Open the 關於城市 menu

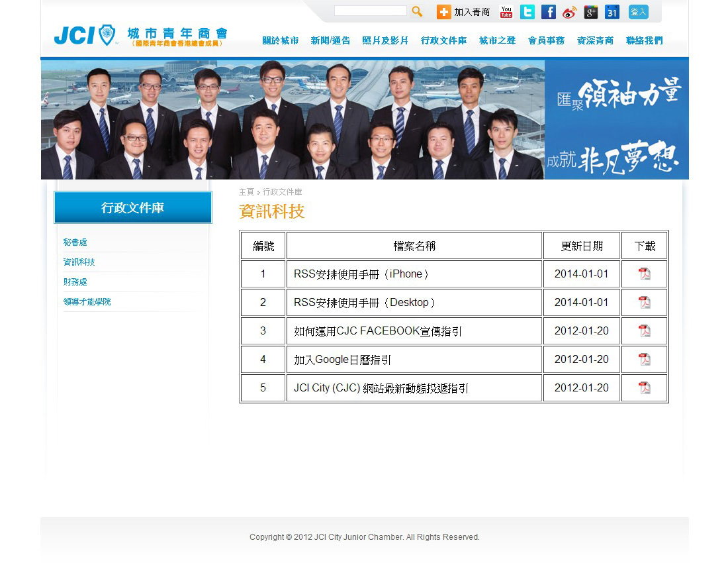(280, 40)
